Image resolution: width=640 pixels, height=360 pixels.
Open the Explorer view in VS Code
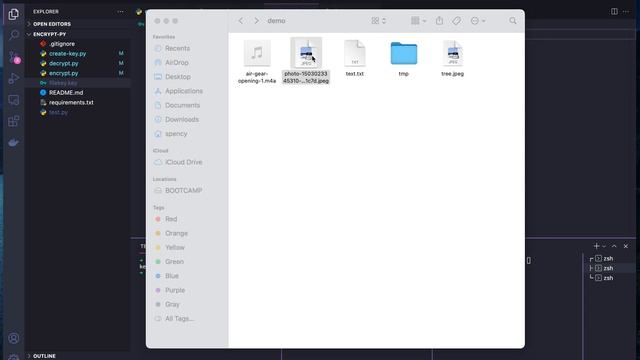13,14
